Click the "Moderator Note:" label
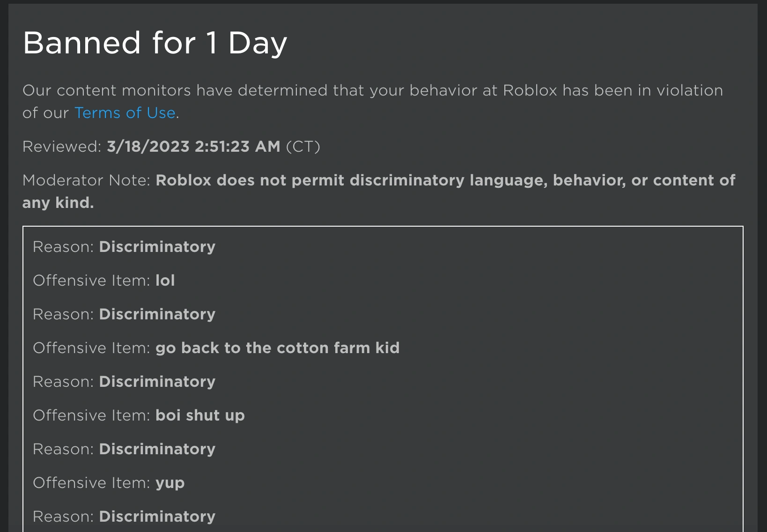The image size is (767, 532). click(86, 180)
